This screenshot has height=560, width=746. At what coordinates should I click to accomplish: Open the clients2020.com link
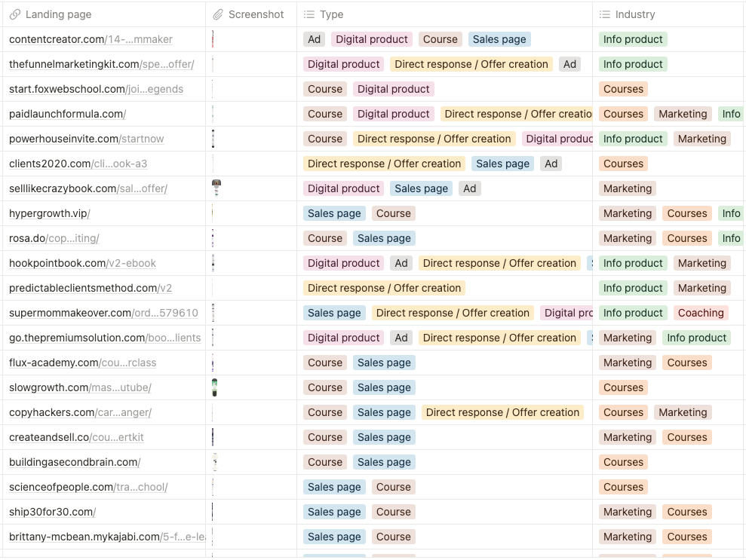click(x=78, y=164)
